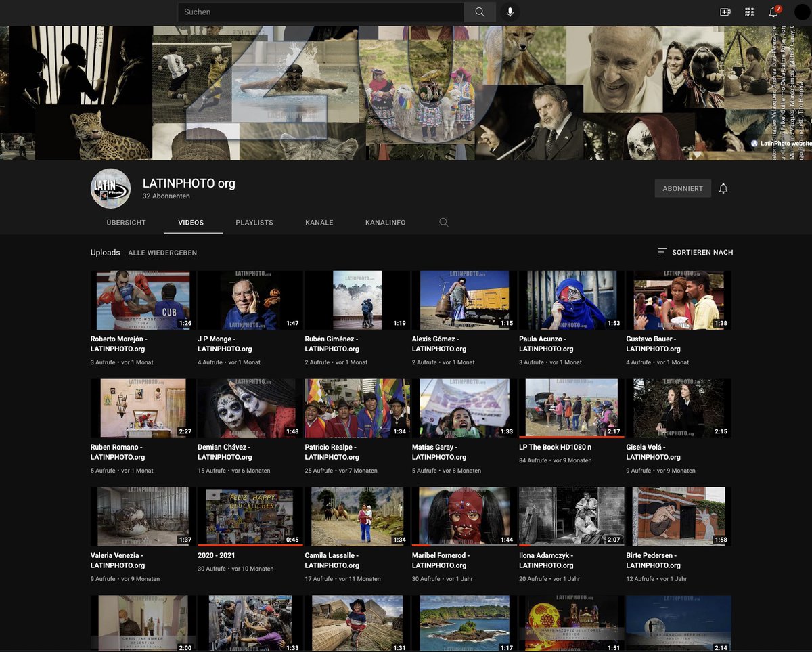Image resolution: width=812 pixels, height=652 pixels.
Task: Click Rubén Giménez video title
Action: (332, 344)
